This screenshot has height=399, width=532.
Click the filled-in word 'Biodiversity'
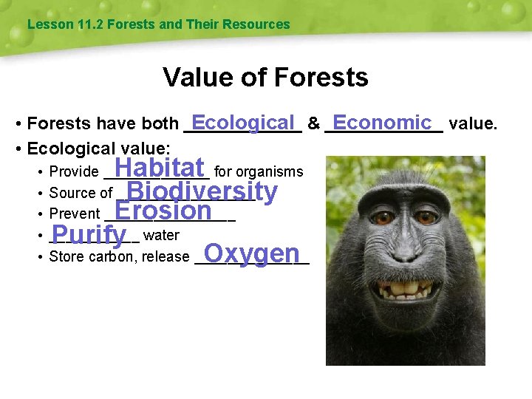click(202, 191)
